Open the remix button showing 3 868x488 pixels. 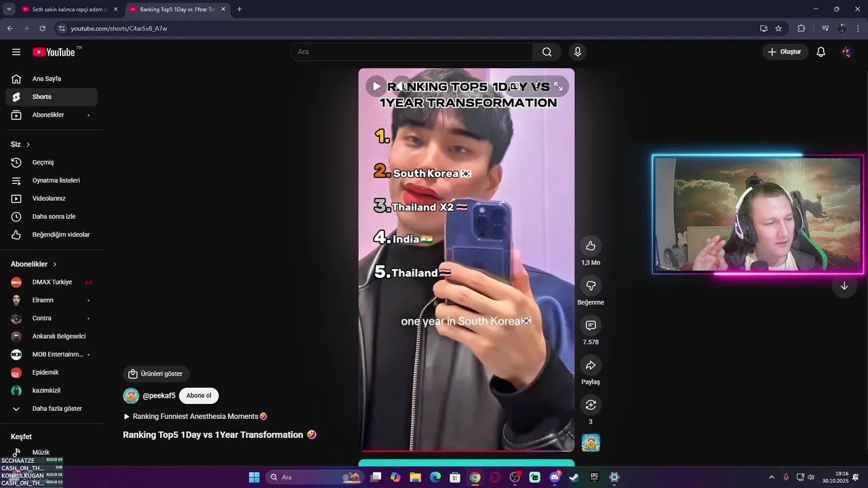pos(591,405)
